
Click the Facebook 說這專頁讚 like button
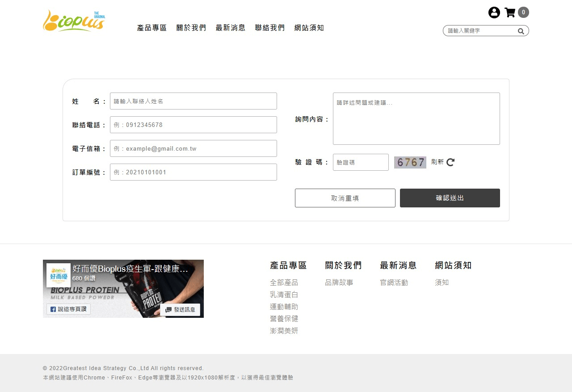(x=68, y=309)
